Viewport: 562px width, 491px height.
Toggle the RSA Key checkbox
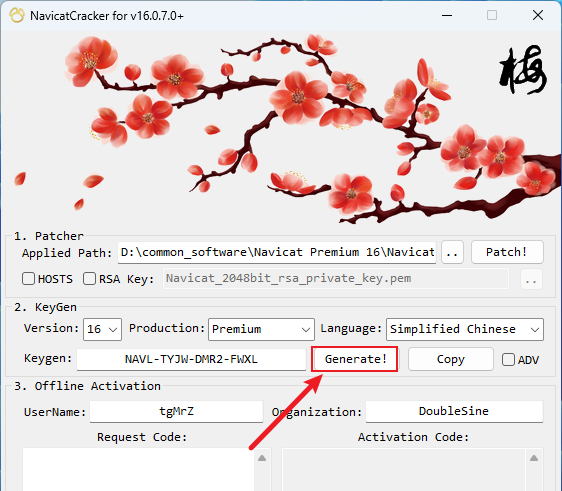[89, 278]
